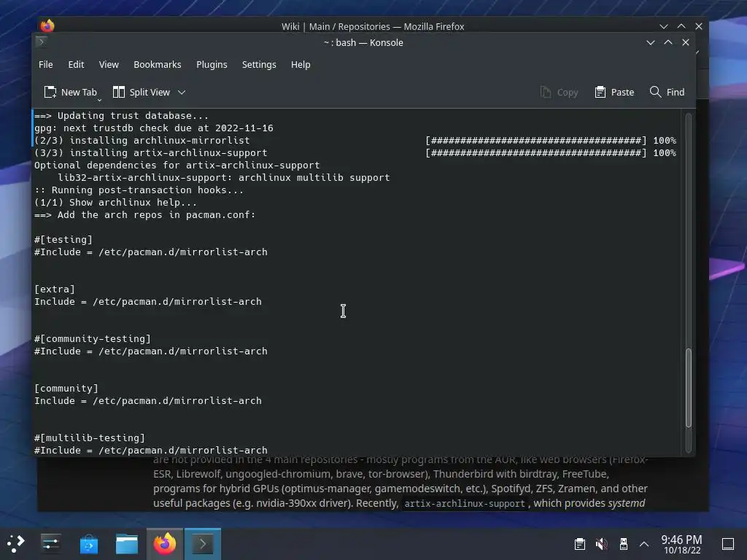Click the Paste toolbar button
The width and height of the screenshot is (747, 560).
(614, 92)
